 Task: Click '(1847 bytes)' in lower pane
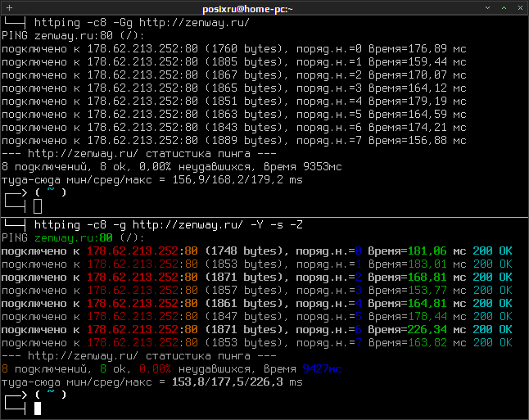(244, 317)
